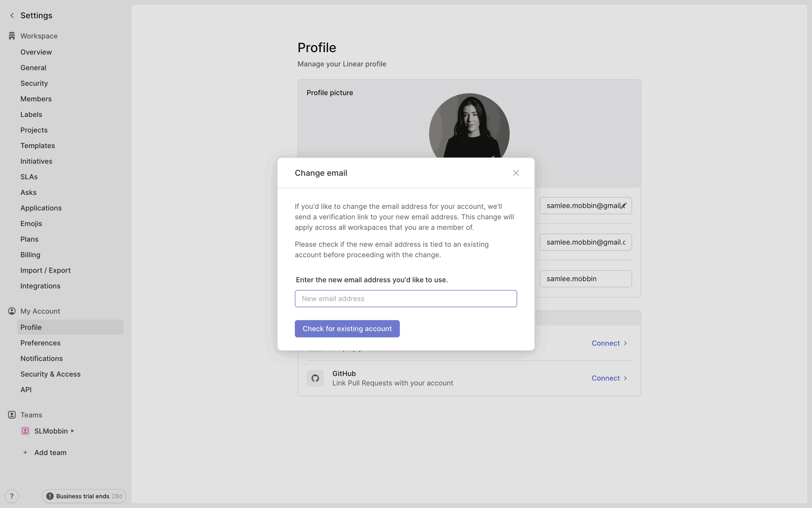Click the plus icon beside Add team

tap(25, 453)
